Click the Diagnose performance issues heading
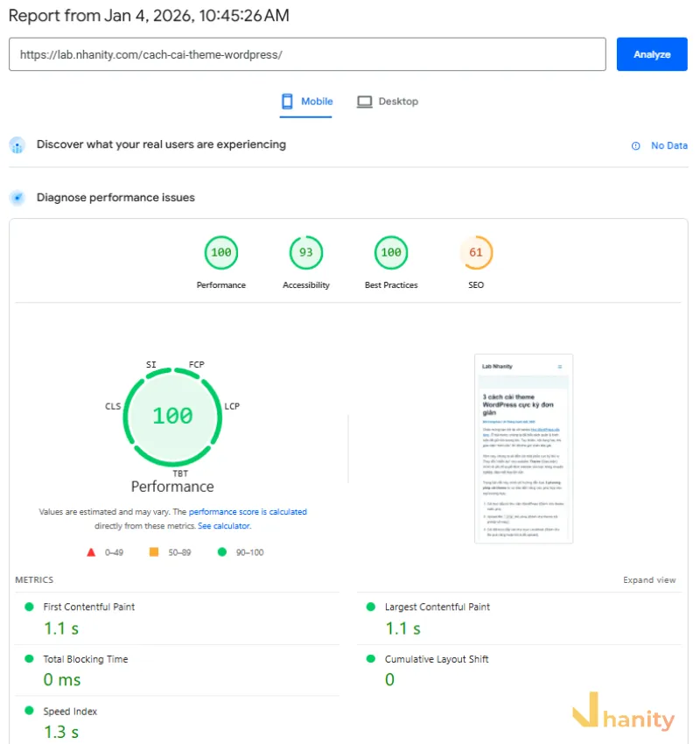 pos(115,198)
